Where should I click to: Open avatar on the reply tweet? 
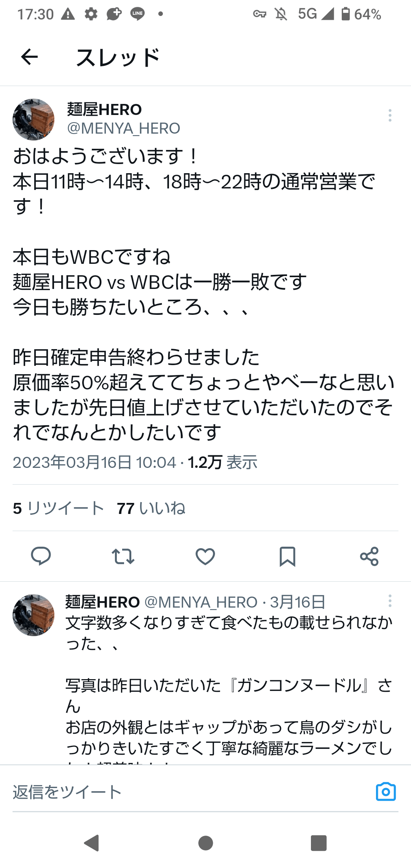(x=33, y=615)
